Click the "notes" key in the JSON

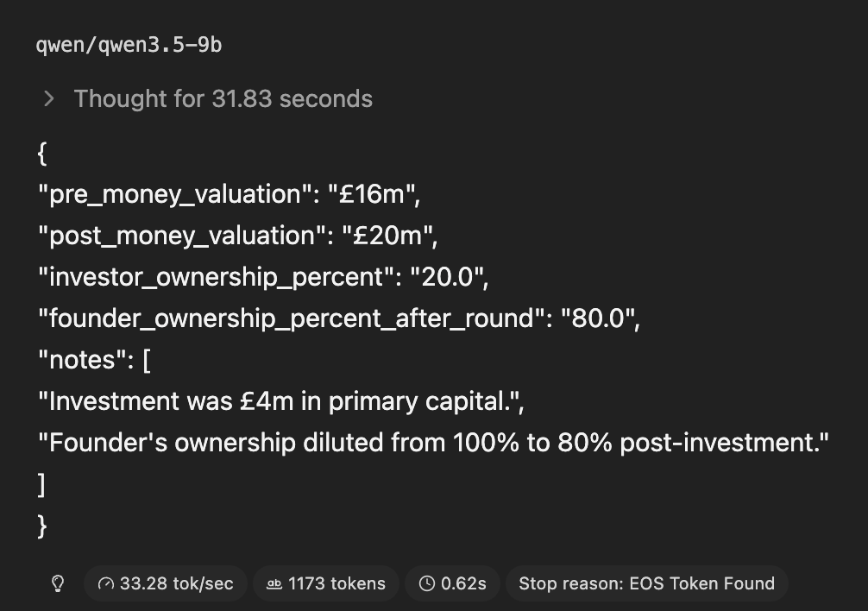point(79,360)
